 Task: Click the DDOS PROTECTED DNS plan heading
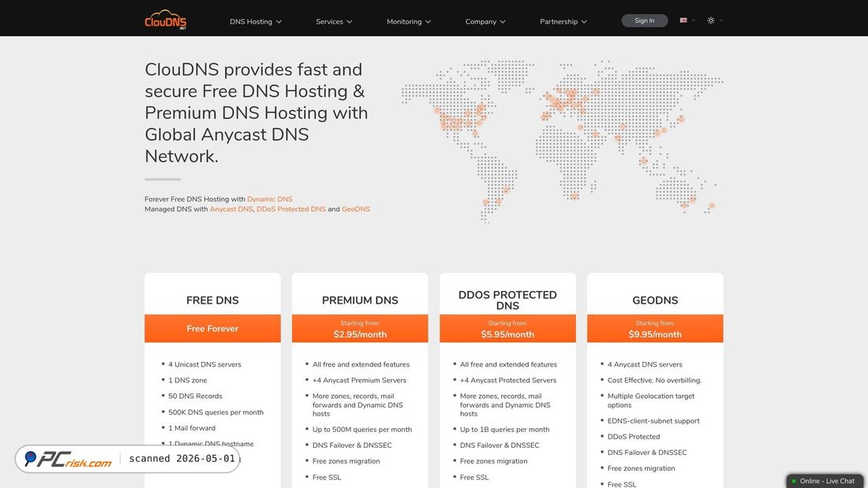(507, 300)
